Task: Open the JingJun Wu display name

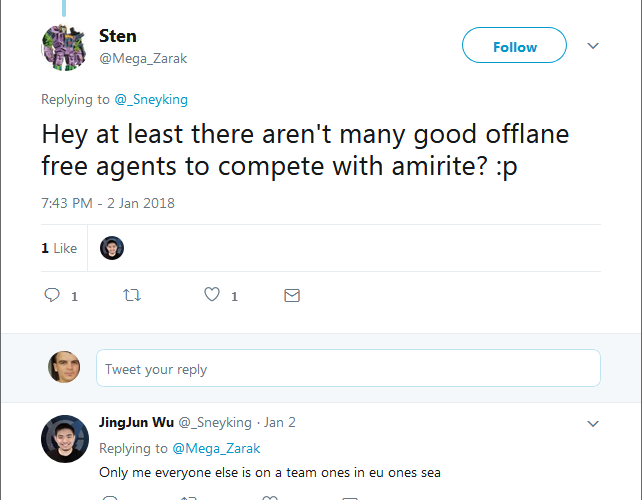Action: point(137,422)
